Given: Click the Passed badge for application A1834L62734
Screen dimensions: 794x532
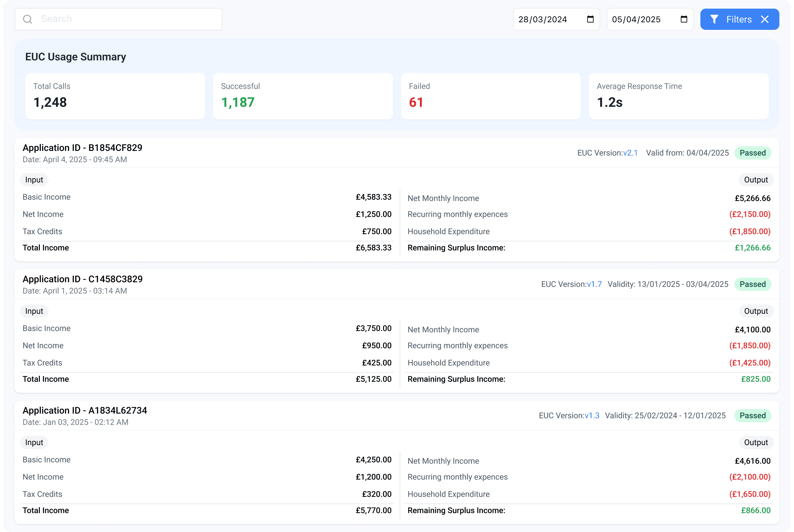Looking at the screenshot, I should (753, 416).
